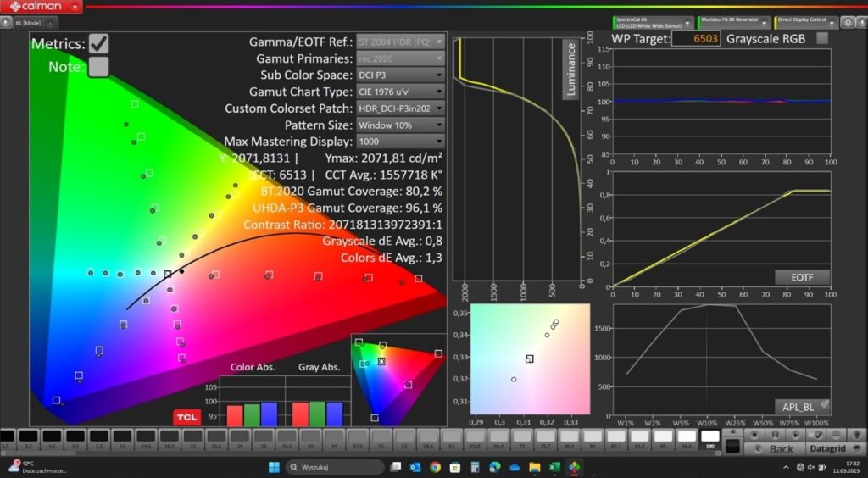This screenshot has width=868, height=478.
Task: Click the current black patch preview
Action: [x=732, y=446]
